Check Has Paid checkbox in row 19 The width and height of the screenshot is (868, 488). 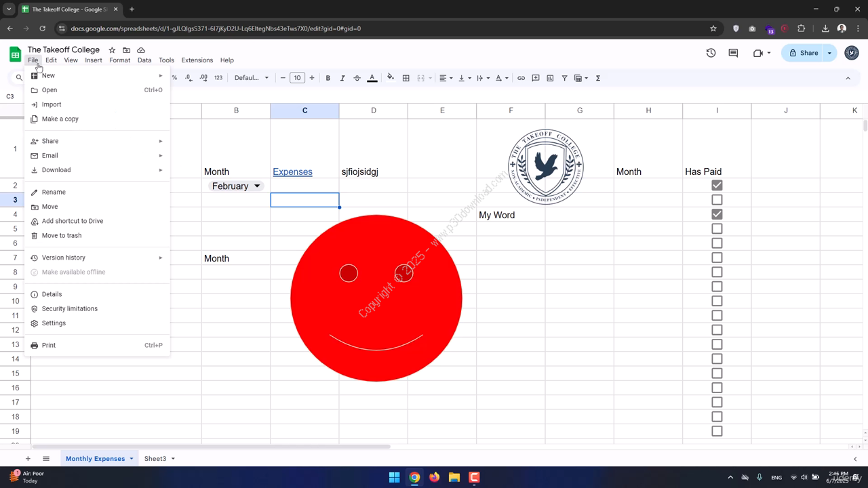tap(717, 431)
